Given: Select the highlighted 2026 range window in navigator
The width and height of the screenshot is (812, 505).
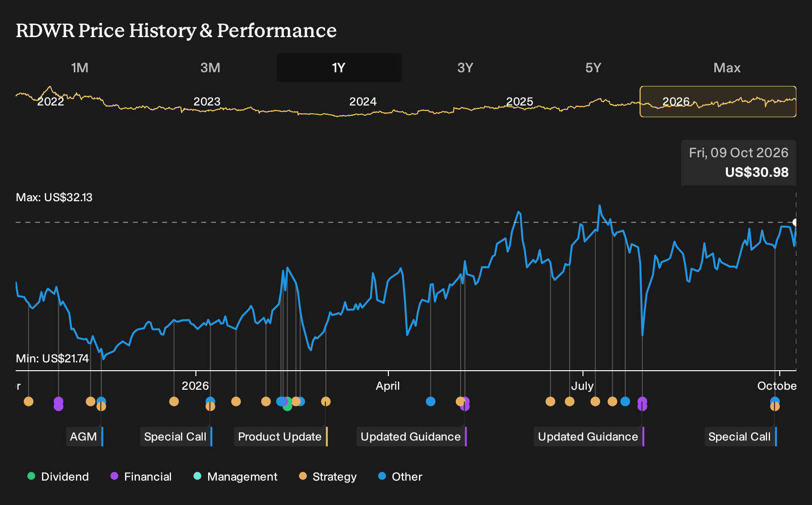Looking at the screenshot, I should click(x=718, y=102).
